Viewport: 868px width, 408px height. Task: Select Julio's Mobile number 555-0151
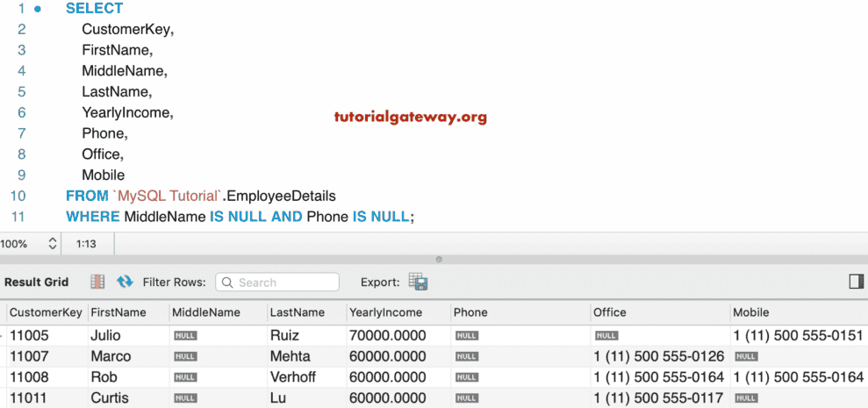click(x=799, y=335)
